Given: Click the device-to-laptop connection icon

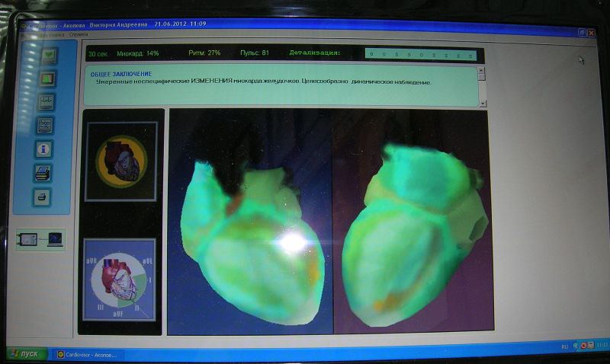Looking at the screenshot, I should pos(41,240).
